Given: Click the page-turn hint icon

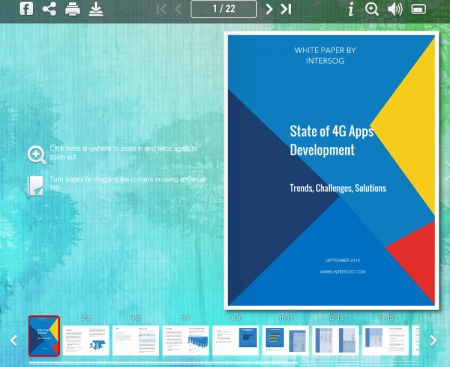Looking at the screenshot, I should (x=35, y=186).
